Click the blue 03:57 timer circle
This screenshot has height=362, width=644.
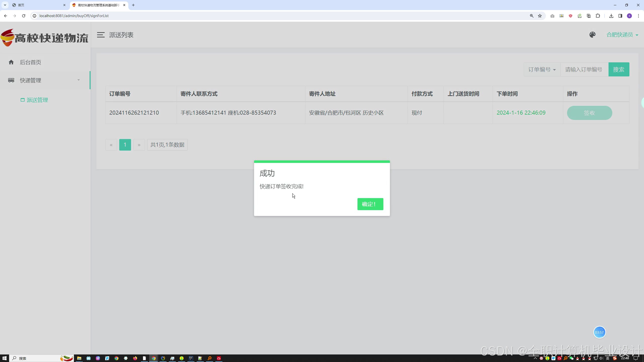pos(599,332)
